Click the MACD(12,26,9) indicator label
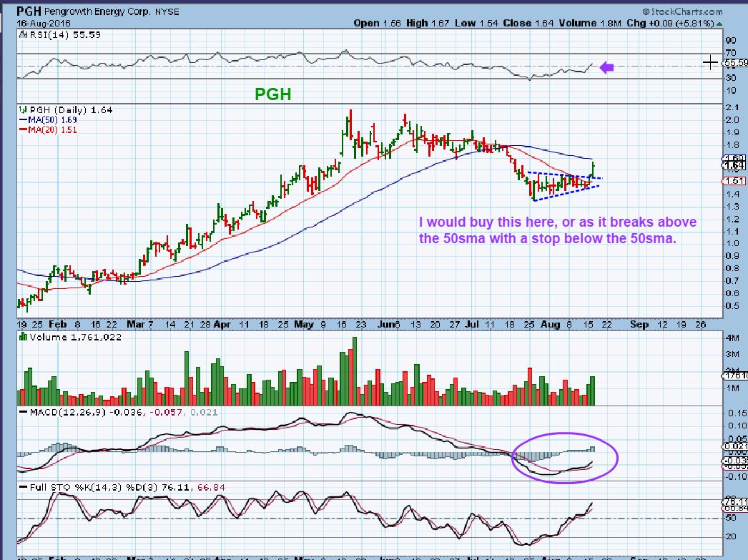The height and width of the screenshot is (560, 748). [68, 412]
